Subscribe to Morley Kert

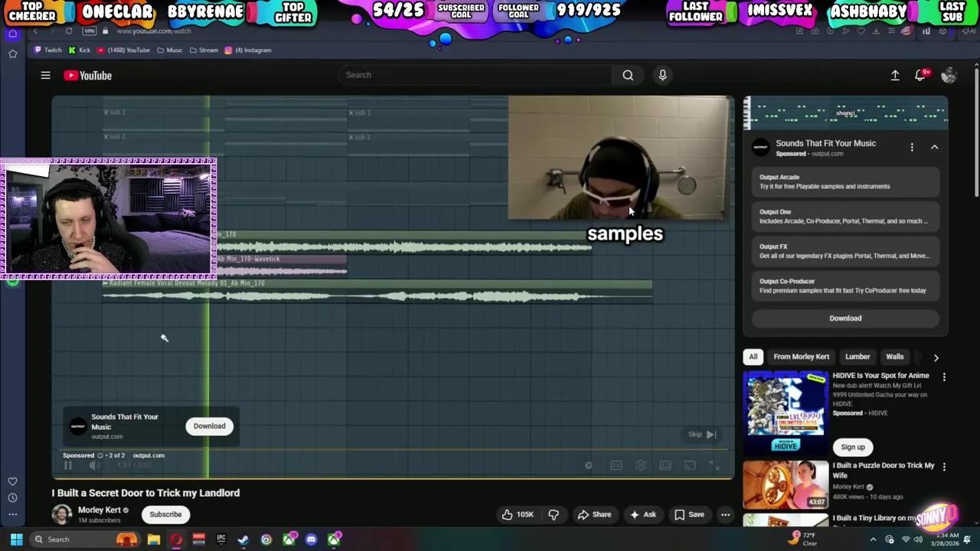coord(165,514)
